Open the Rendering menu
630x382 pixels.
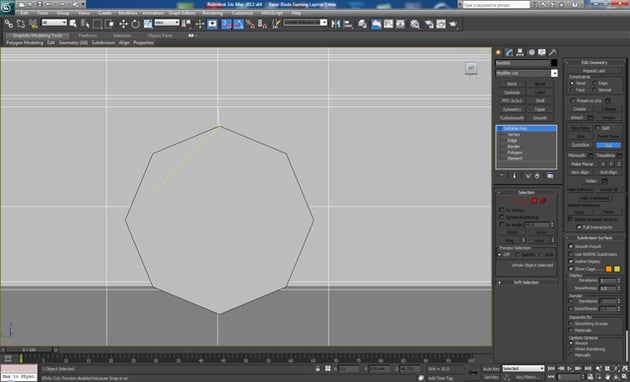point(212,13)
